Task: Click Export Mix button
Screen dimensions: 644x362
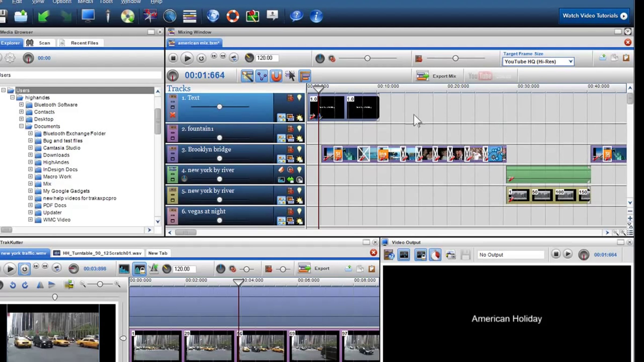Action: [x=436, y=76]
